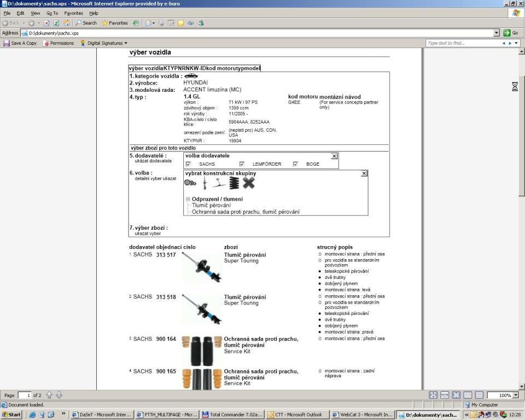
Task: Click the Go button beside address bar
Action: point(511,33)
